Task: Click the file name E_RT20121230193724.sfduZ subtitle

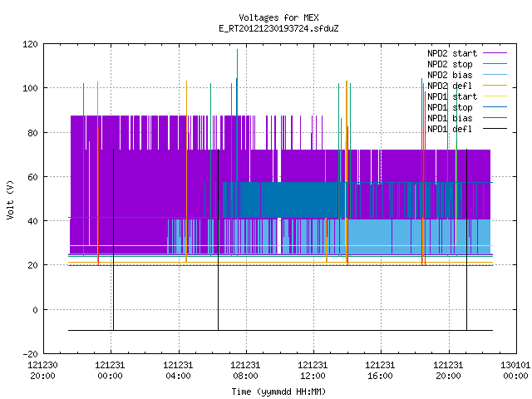Action: tap(279, 28)
